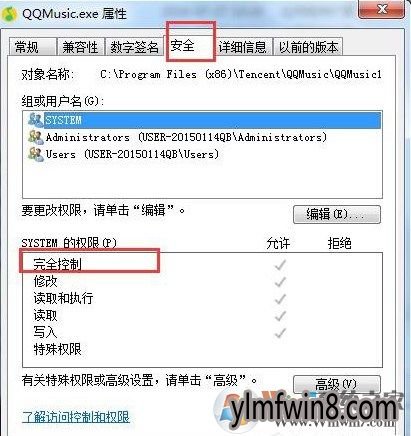
Task: Select the Users group icon
Action: (35, 154)
